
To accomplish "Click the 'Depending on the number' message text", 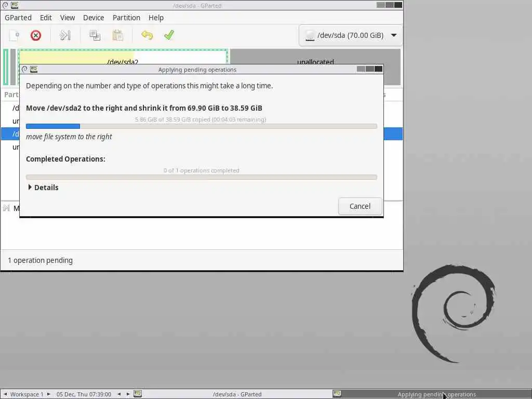I will 149,86.
